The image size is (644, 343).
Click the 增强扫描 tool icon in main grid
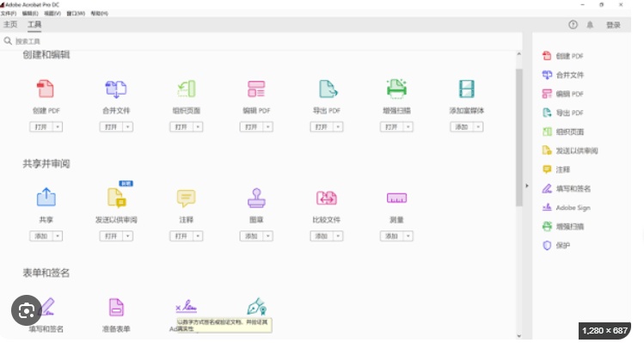click(396, 89)
